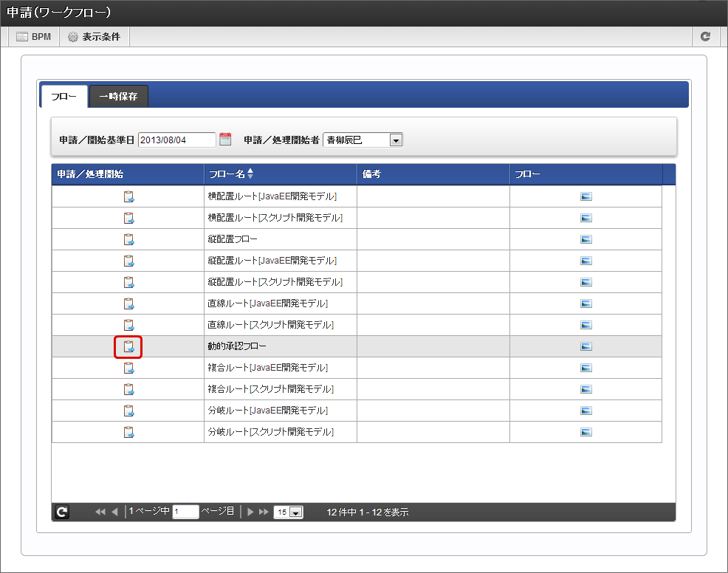Go to next page in pager
This screenshot has width=728, height=573.
[x=250, y=512]
